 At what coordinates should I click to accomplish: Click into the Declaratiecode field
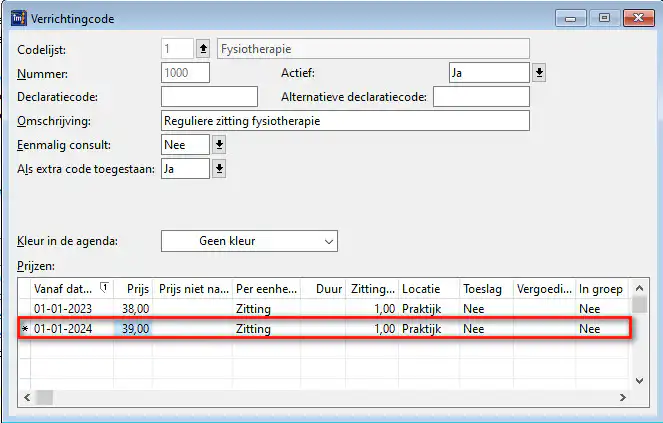point(209,97)
